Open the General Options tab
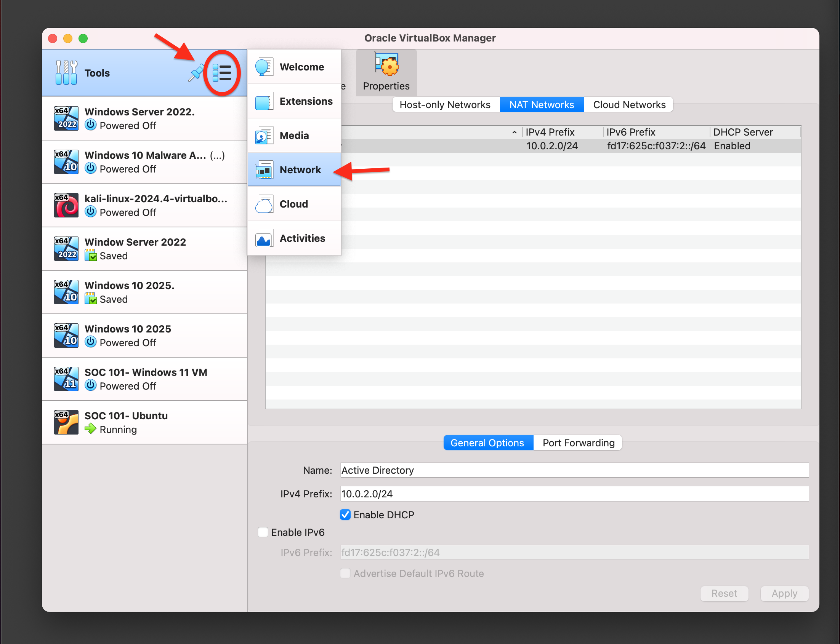Image resolution: width=840 pixels, height=644 pixels. point(487,443)
